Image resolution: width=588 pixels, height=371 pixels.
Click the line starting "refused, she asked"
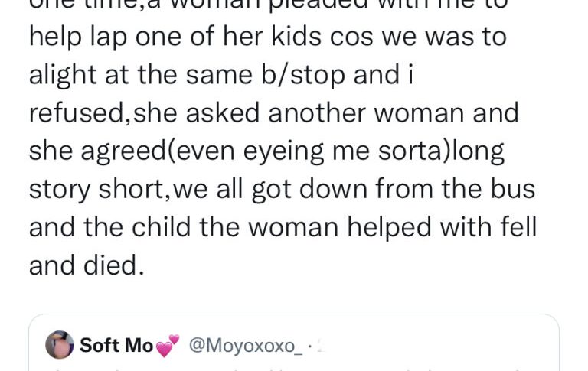pyautogui.click(x=273, y=113)
